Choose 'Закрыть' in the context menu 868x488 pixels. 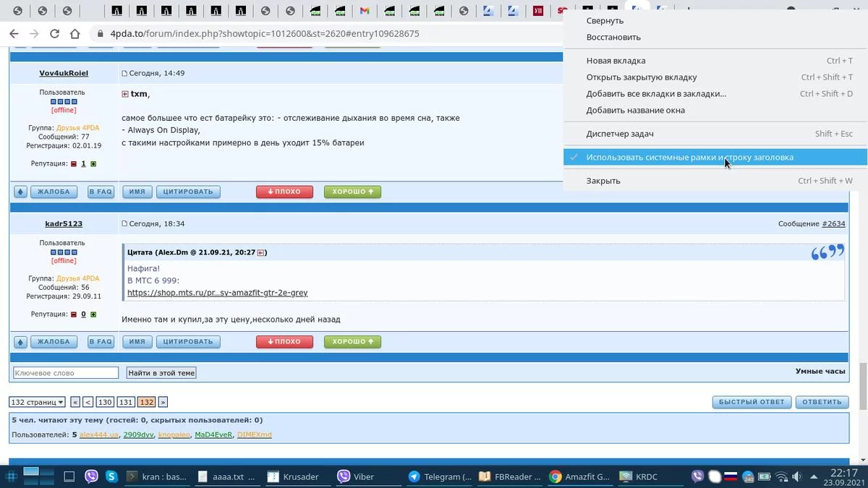point(715,181)
